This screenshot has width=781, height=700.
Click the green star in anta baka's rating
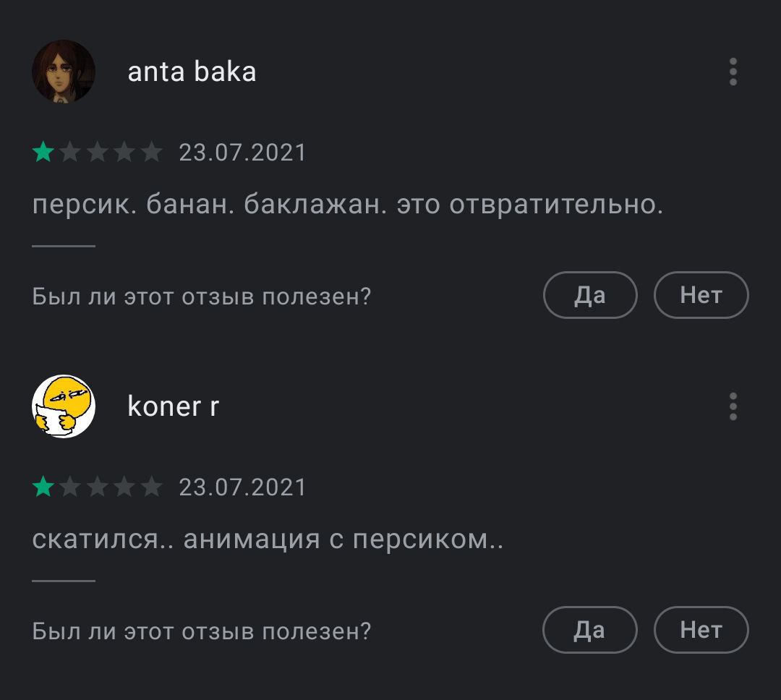(x=43, y=153)
